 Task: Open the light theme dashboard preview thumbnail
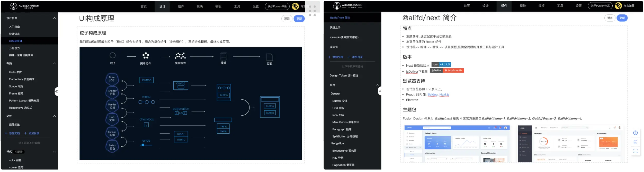pos(457,144)
